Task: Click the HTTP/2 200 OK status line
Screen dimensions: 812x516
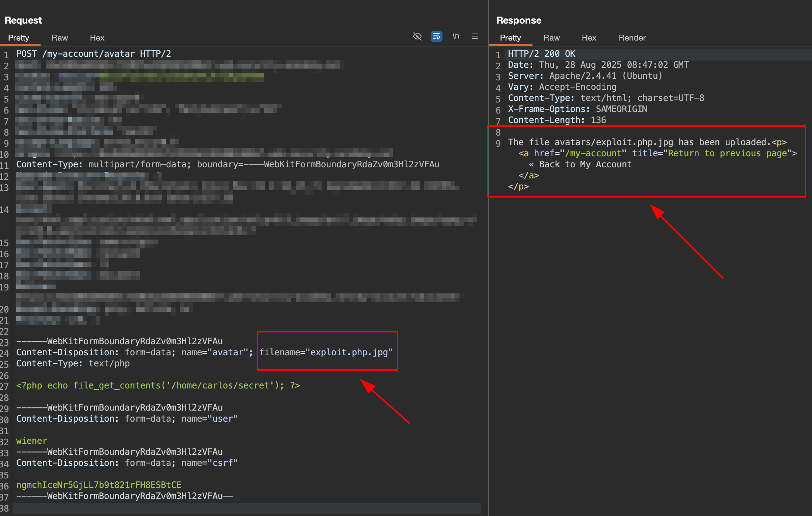Action: pyautogui.click(x=541, y=54)
